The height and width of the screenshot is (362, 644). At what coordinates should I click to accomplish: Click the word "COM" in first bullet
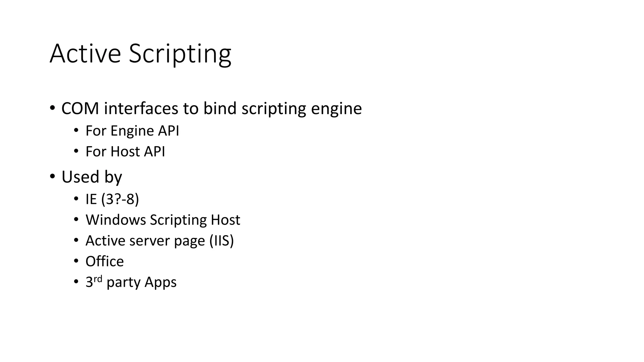(x=80, y=108)
